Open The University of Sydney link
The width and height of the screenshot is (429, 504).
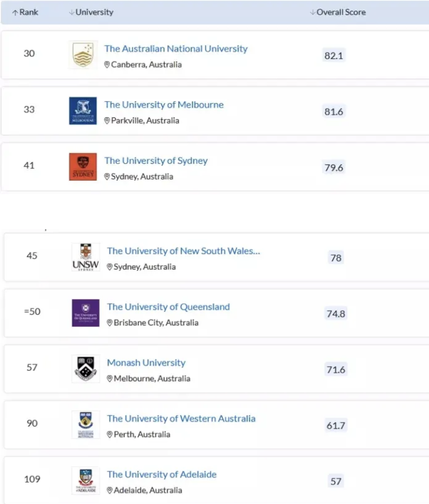click(156, 160)
